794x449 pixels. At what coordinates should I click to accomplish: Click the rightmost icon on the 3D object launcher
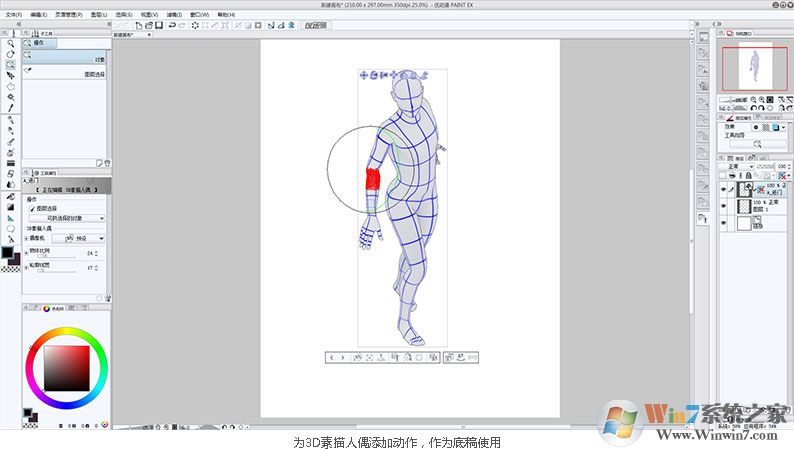(x=472, y=357)
